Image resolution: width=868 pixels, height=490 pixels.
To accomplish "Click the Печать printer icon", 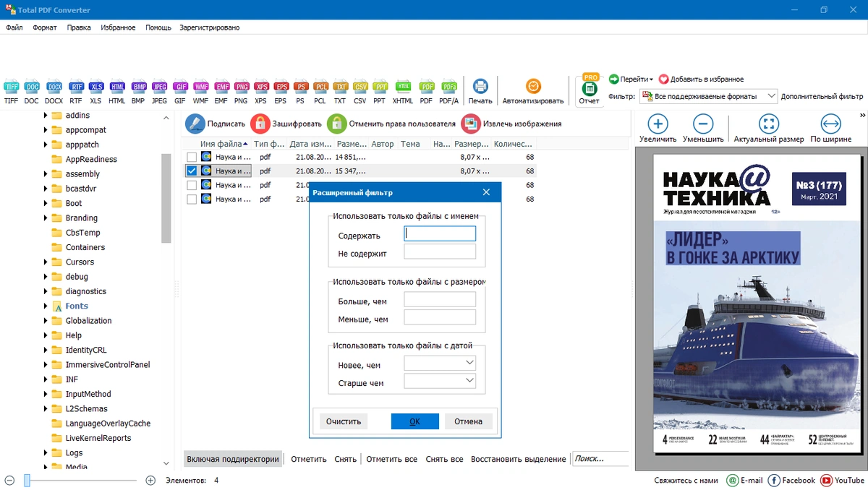I will pyautogui.click(x=480, y=86).
